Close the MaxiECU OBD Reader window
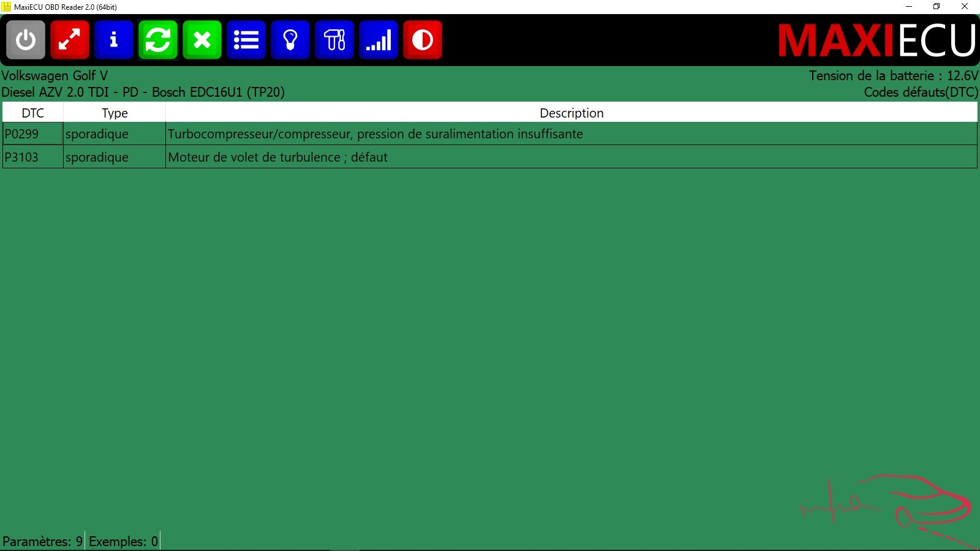Image resolution: width=980 pixels, height=551 pixels. [965, 7]
